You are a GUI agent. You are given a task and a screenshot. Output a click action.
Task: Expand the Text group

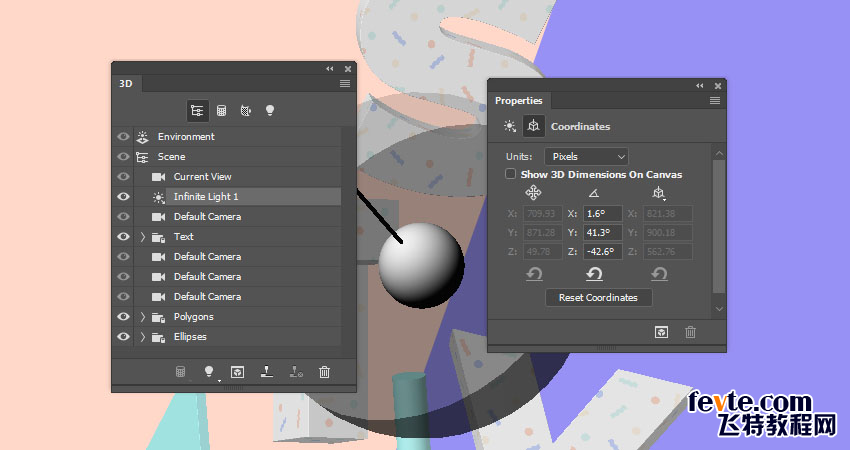(143, 237)
